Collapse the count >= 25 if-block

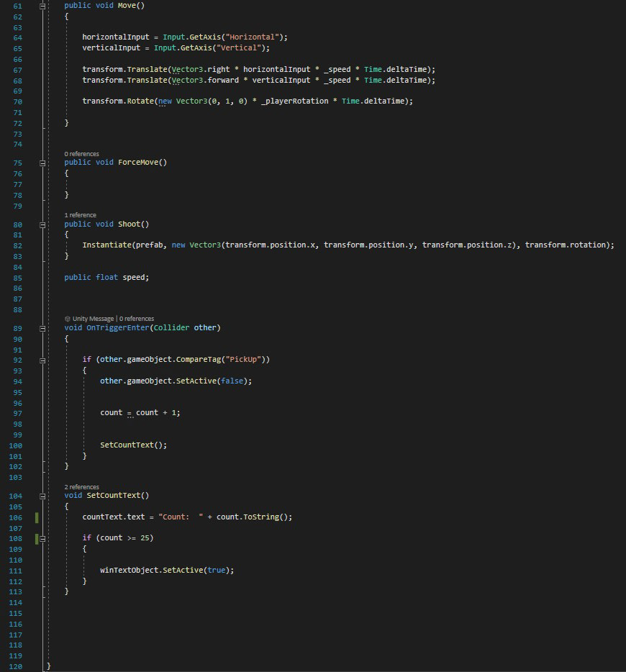(x=42, y=539)
